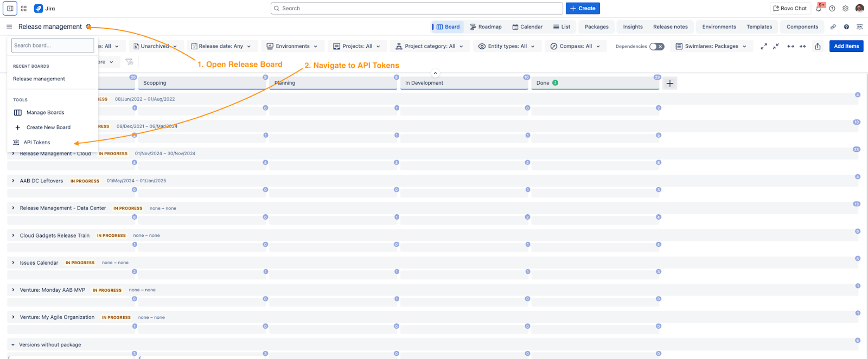Select API Tokens in the board menu

tap(37, 142)
